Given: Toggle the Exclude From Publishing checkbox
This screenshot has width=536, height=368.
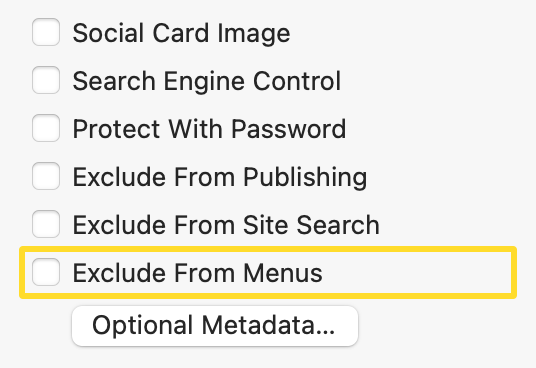Looking at the screenshot, I should tap(46, 176).
